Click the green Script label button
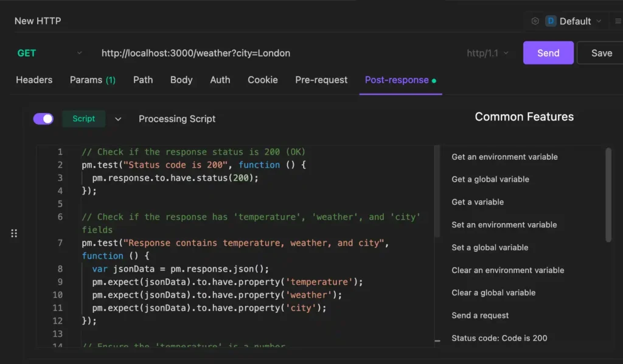 point(84,118)
